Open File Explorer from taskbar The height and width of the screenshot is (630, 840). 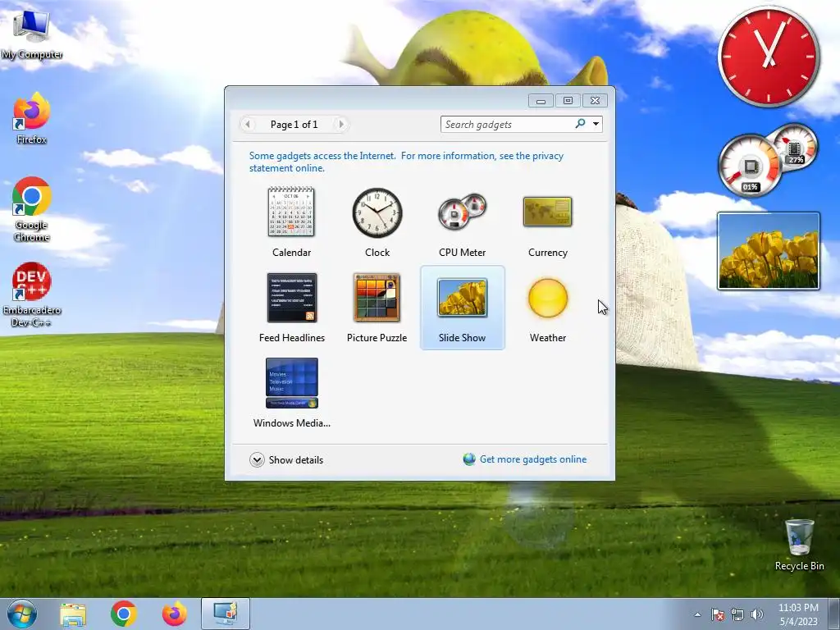[x=73, y=614]
